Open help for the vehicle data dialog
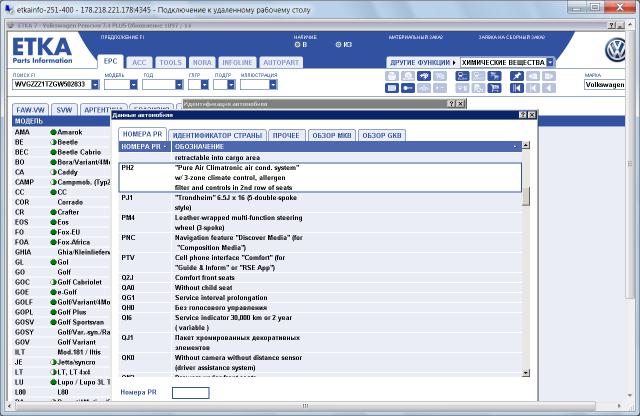This screenshot has width=640, height=416. click(x=523, y=115)
